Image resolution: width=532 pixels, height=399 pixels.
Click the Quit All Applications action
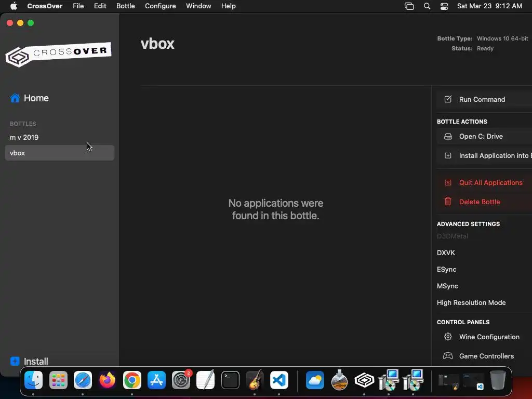click(x=484, y=182)
